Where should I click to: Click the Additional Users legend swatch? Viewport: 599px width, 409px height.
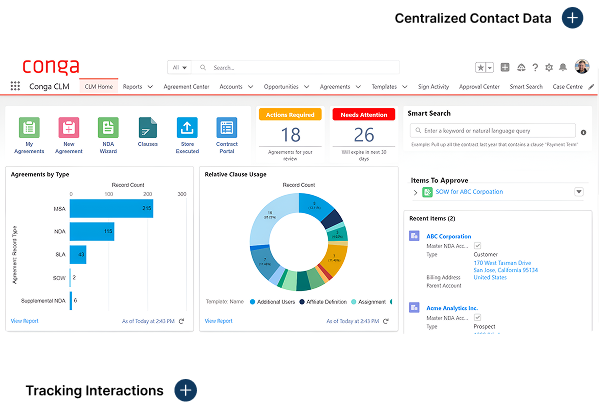coord(252,302)
